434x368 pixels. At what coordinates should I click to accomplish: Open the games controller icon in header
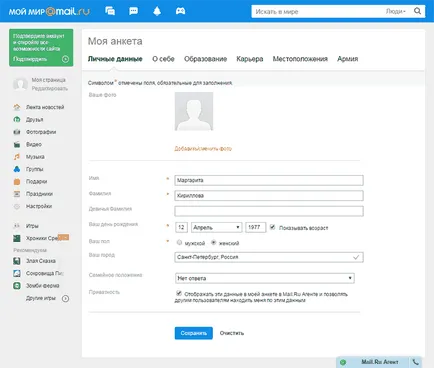[180, 11]
